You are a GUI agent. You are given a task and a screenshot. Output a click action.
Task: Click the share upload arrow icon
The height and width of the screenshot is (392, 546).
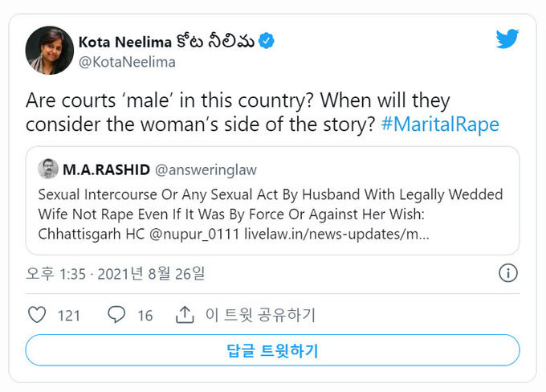click(185, 315)
